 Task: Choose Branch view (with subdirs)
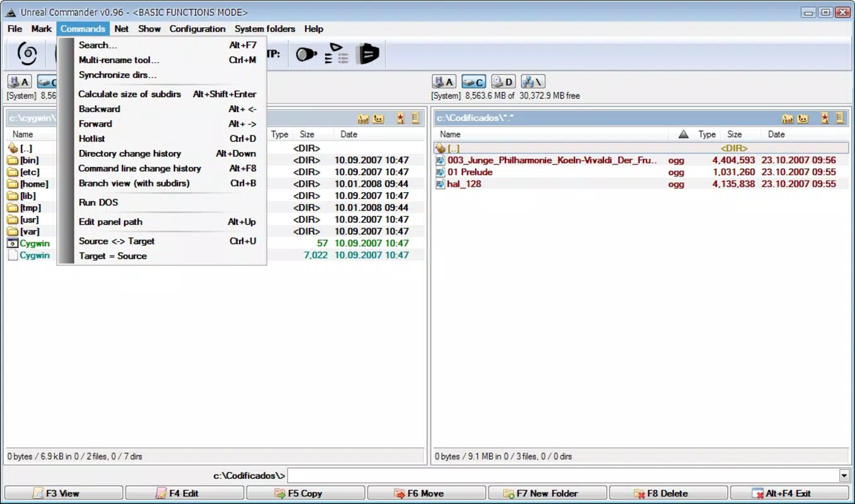coord(168,183)
